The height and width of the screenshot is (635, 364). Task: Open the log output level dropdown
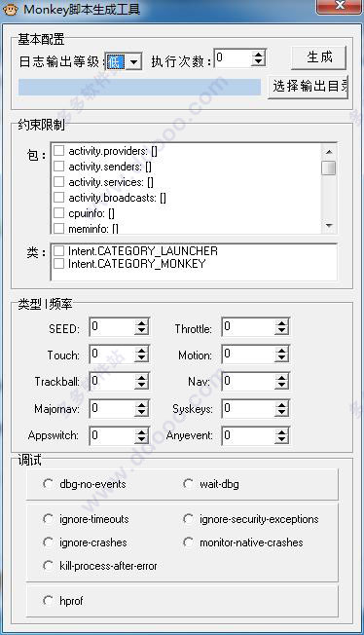pos(133,62)
